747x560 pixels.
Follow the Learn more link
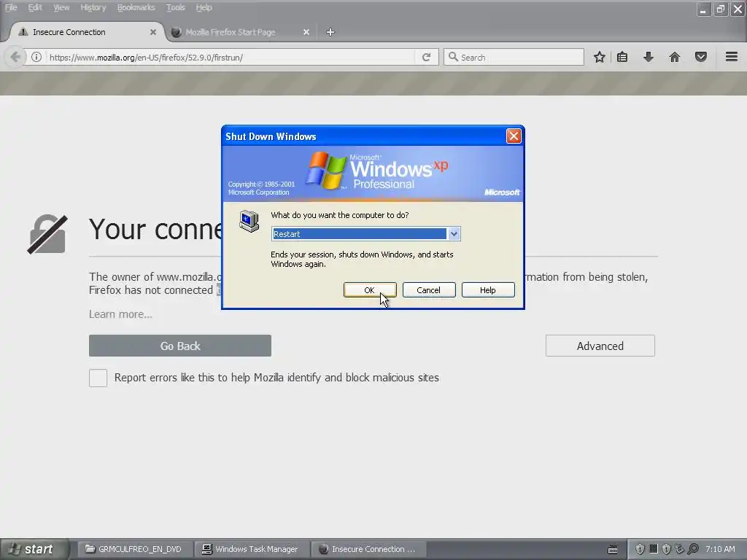pyautogui.click(x=120, y=314)
